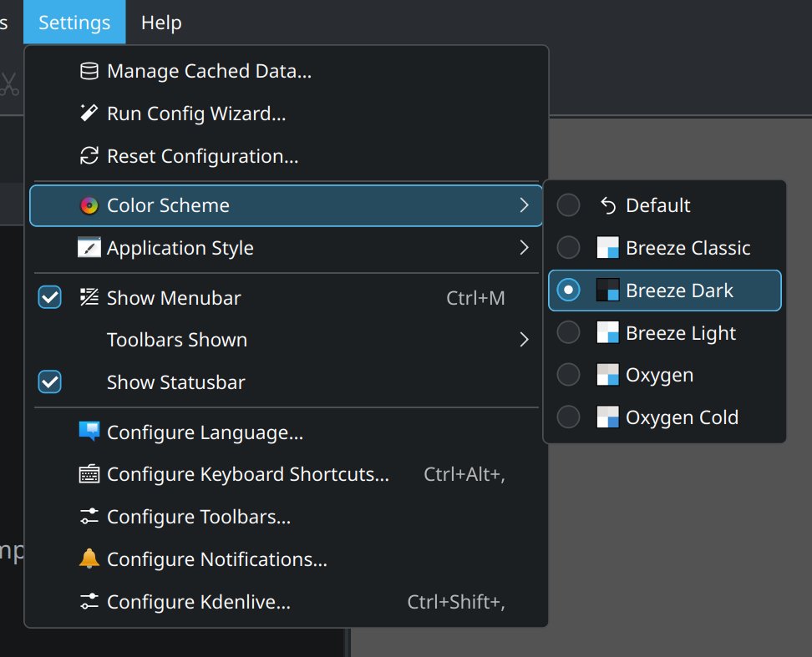The image size is (812, 657).
Task: Click the Configure Keyboard Shortcuts… label
Action: pos(248,474)
